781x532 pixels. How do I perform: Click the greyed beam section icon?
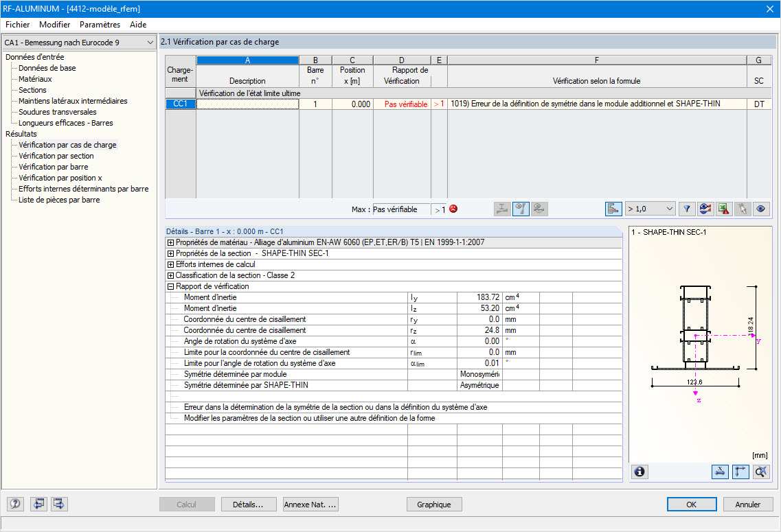pos(502,209)
